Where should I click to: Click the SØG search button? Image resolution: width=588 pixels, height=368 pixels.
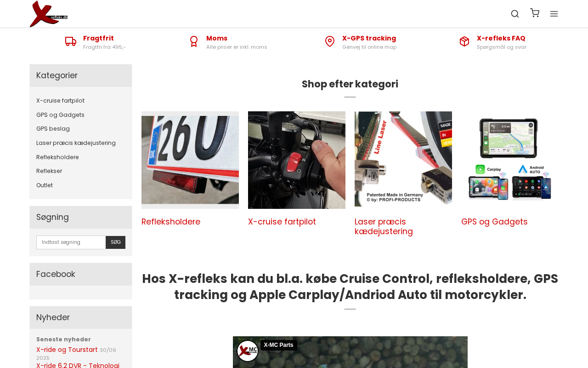[116, 242]
